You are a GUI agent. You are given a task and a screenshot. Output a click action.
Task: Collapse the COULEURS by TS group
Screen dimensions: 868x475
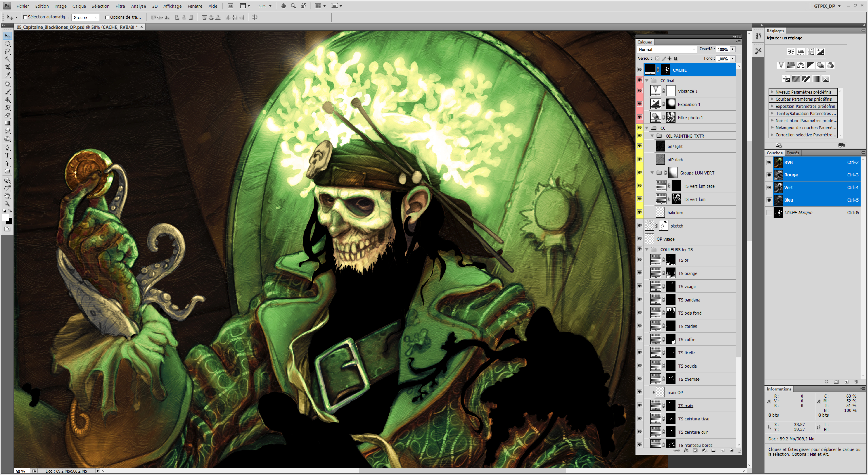coord(647,249)
